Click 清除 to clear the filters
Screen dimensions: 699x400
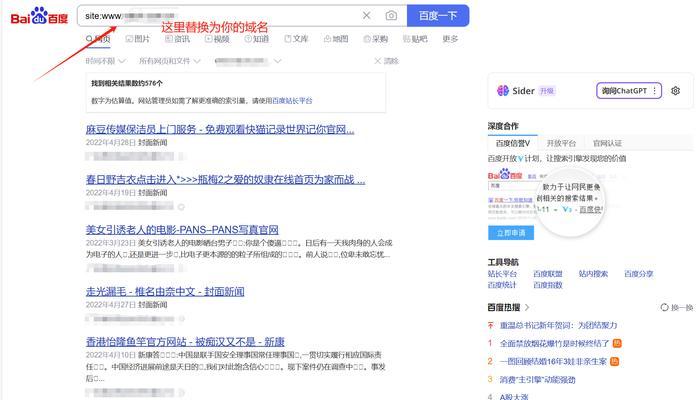(x=387, y=61)
